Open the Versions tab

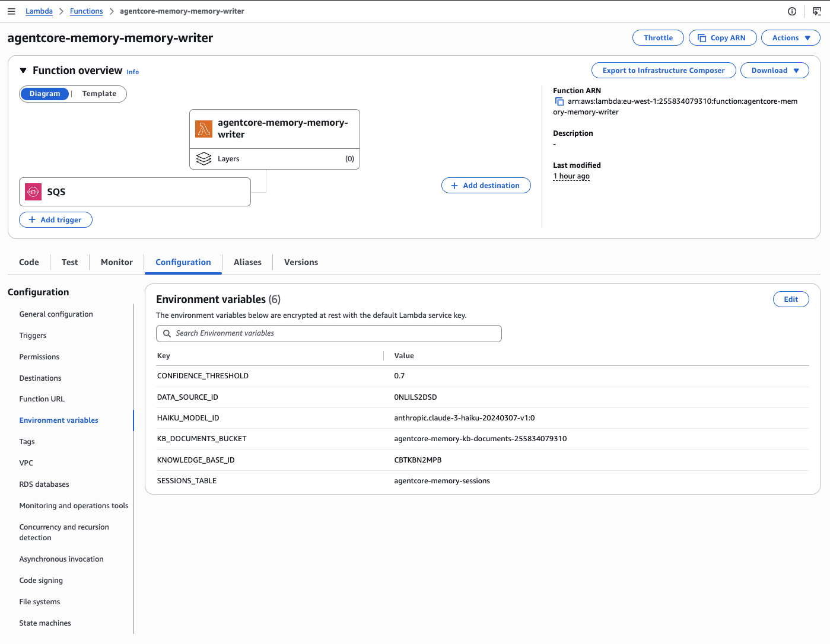[x=301, y=262]
